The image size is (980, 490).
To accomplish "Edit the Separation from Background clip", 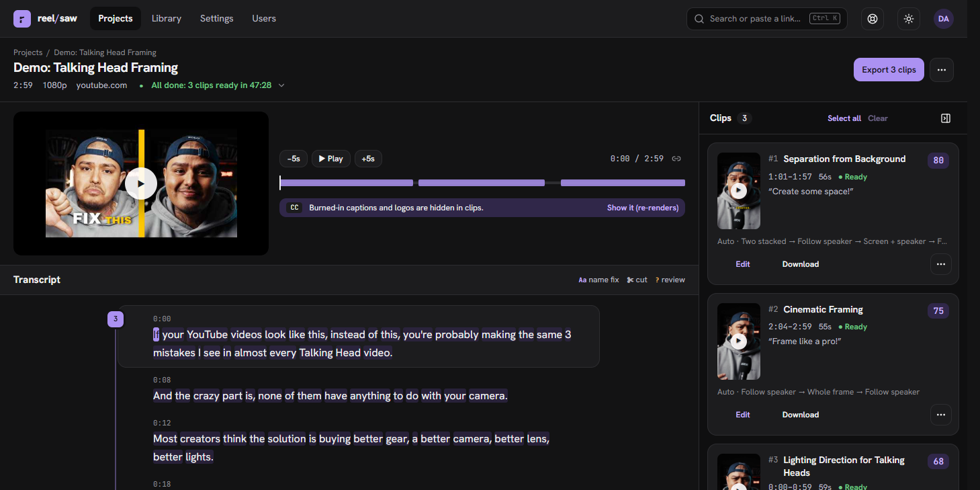I will click(x=743, y=264).
